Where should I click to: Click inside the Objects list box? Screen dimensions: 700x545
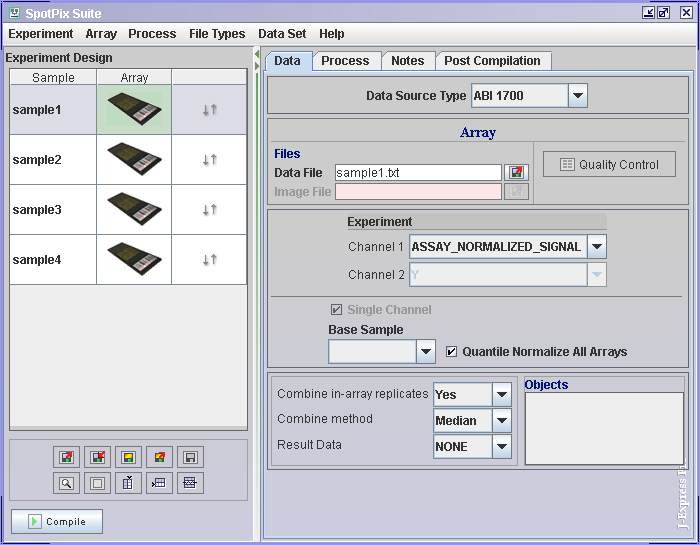(604, 428)
